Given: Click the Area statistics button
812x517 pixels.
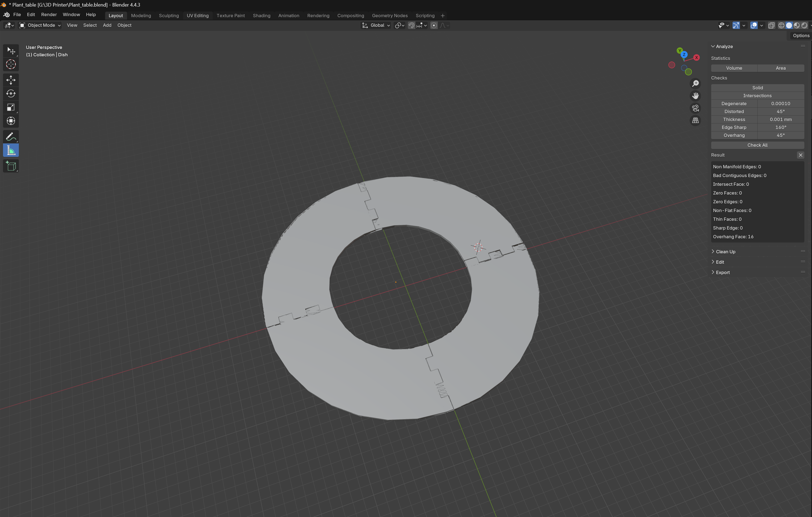Looking at the screenshot, I should tap(781, 68).
